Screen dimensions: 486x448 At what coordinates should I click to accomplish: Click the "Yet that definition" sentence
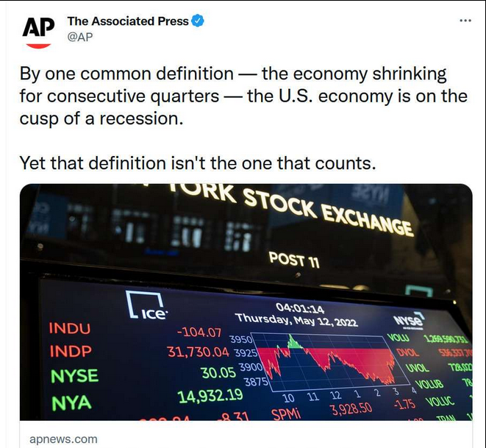(x=197, y=163)
